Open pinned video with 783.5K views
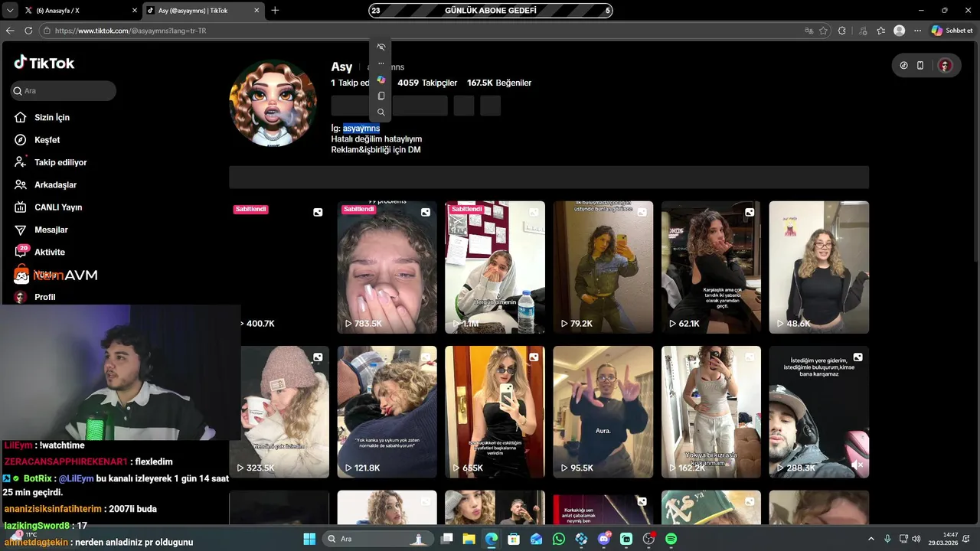The height and width of the screenshot is (551, 980). coord(387,267)
